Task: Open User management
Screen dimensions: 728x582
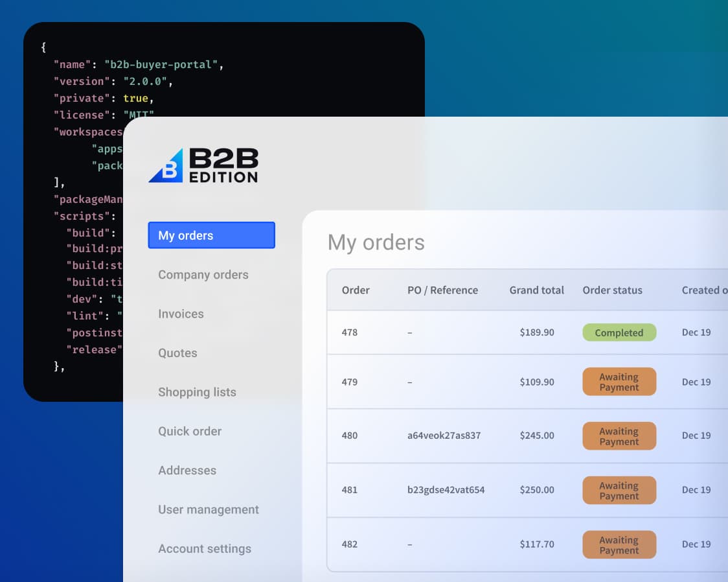Action: point(208,509)
